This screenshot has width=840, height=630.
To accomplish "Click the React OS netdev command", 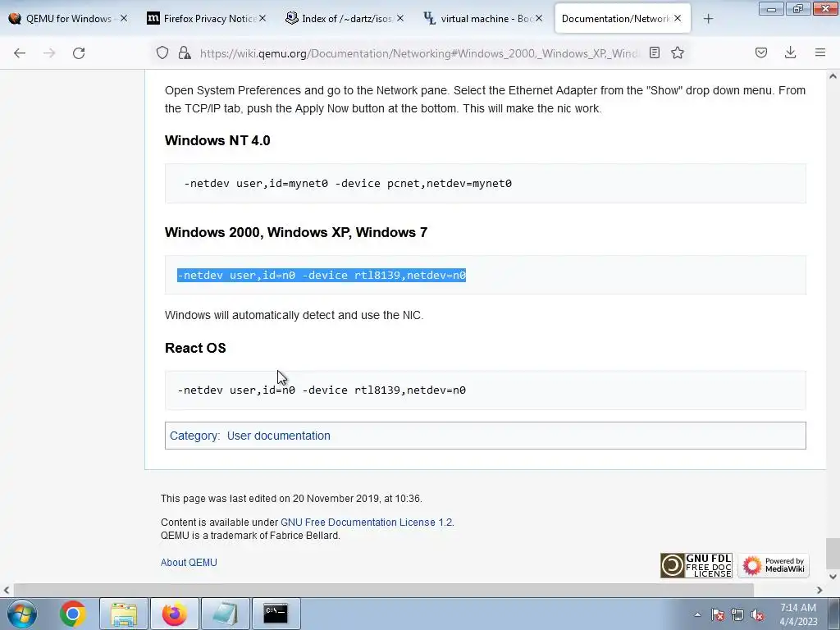I will (x=322, y=390).
